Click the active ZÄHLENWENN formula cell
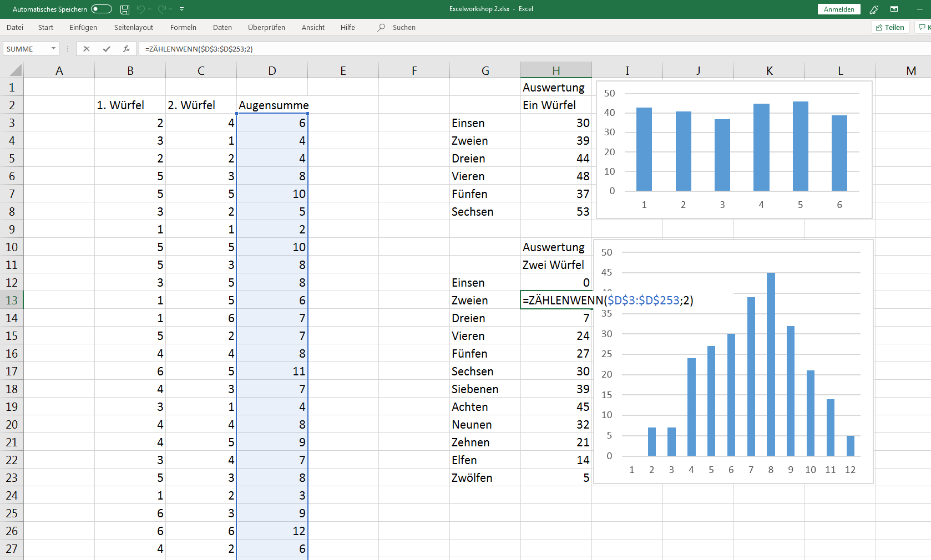Image resolution: width=931 pixels, height=560 pixels. (x=556, y=300)
